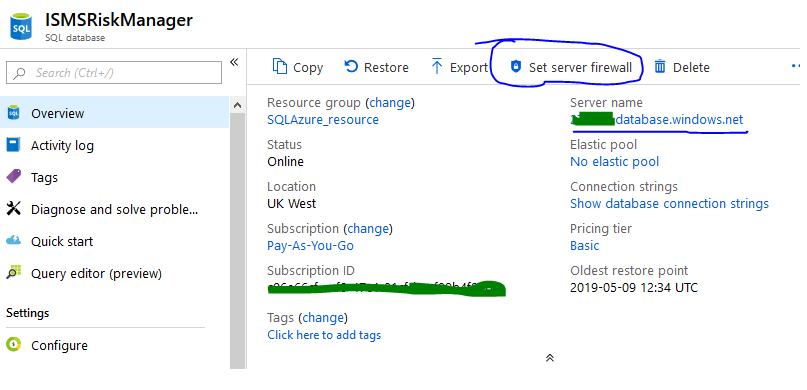Click the UK West location value
Image resolution: width=807 pixels, height=390 pixels.
[291, 203]
